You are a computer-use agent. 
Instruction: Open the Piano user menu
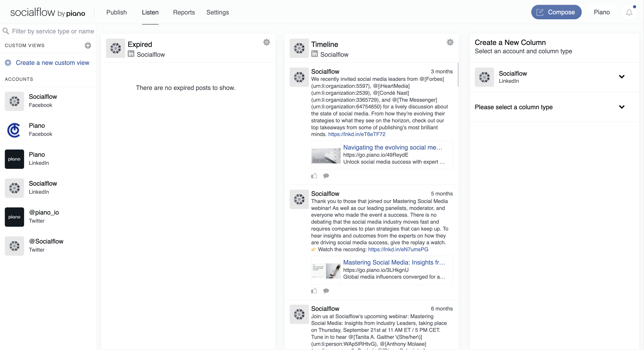[601, 12]
